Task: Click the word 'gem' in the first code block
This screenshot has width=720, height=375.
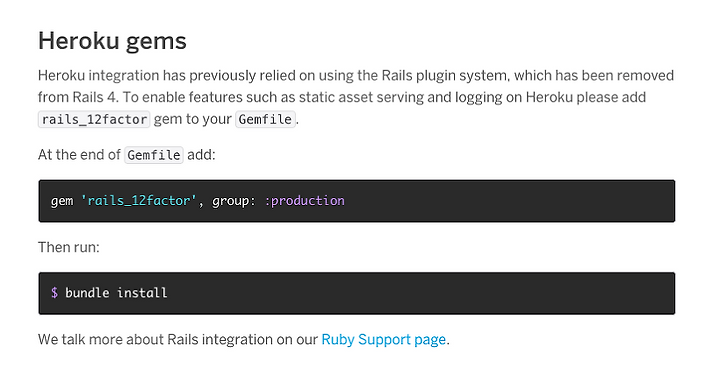Action: tap(62, 201)
